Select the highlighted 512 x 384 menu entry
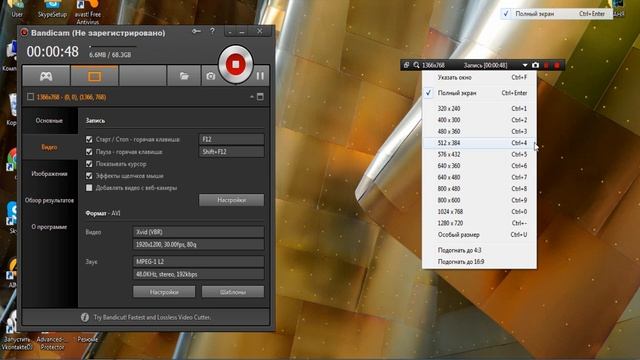640x360 pixels. 479,143
